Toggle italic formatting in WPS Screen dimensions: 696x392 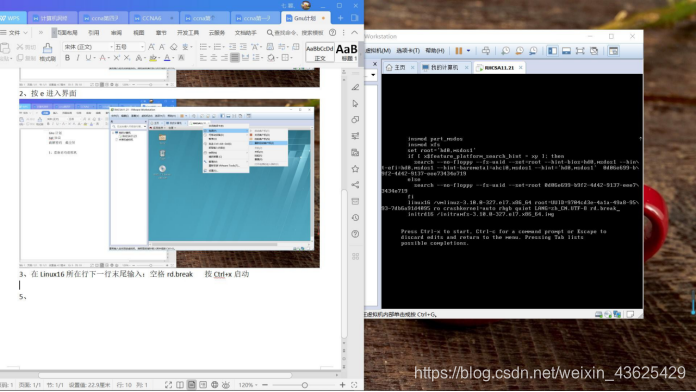78,58
